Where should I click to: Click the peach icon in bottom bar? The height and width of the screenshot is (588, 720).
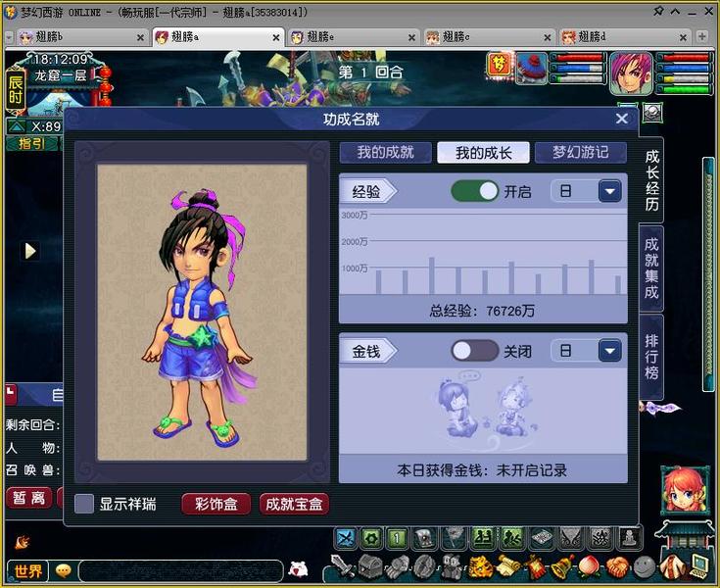[590, 567]
